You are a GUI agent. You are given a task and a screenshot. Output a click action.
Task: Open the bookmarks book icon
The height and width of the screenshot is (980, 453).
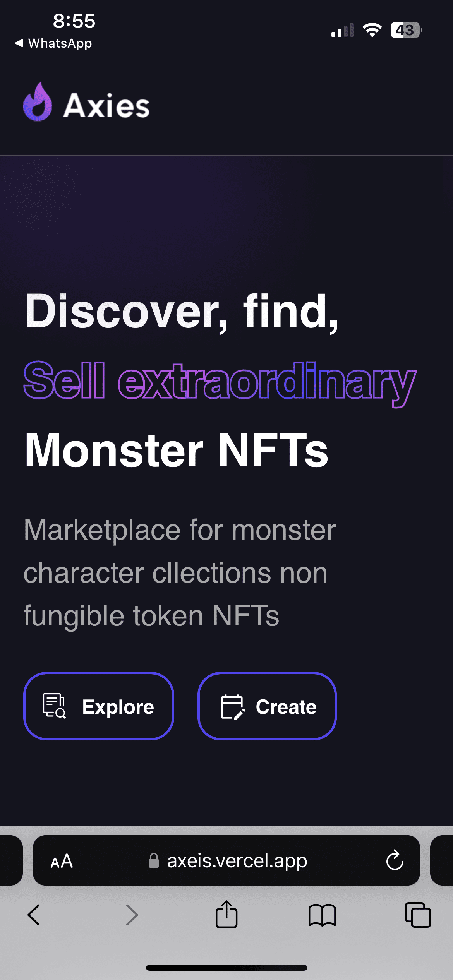pos(322,915)
